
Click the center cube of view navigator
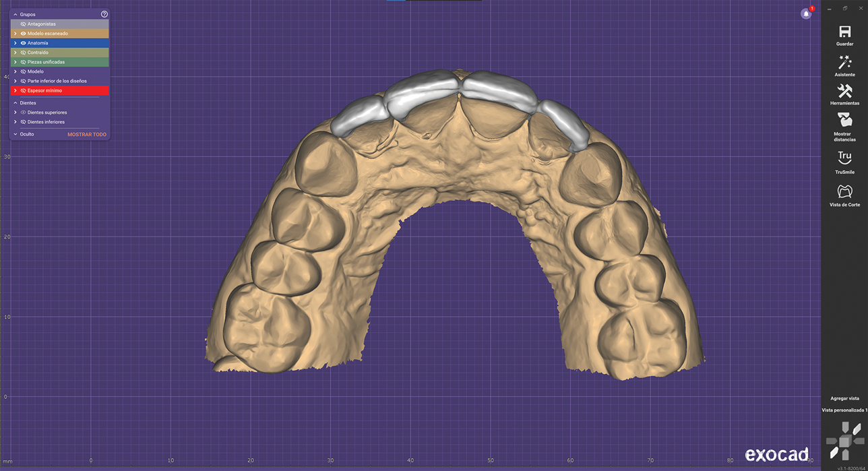click(844, 441)
